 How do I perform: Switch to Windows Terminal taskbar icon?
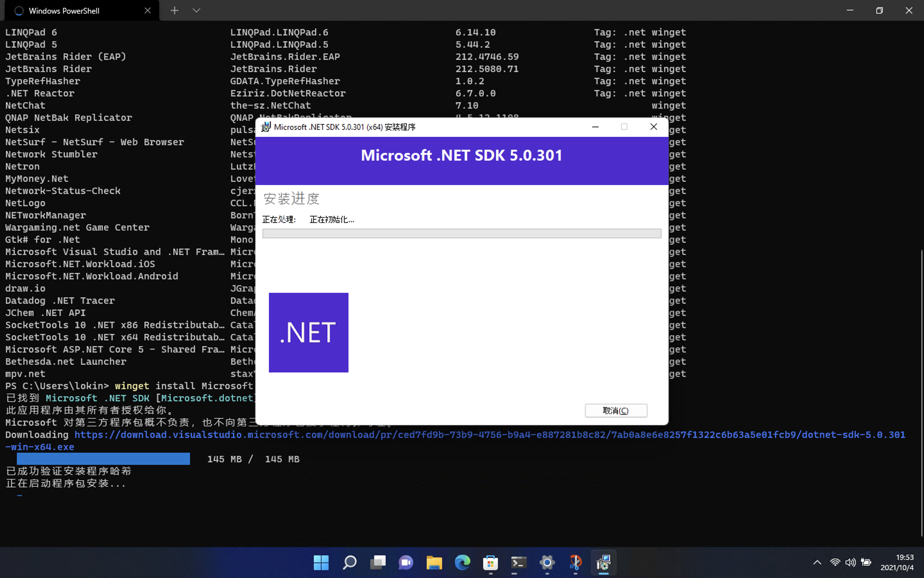(519, 562)
